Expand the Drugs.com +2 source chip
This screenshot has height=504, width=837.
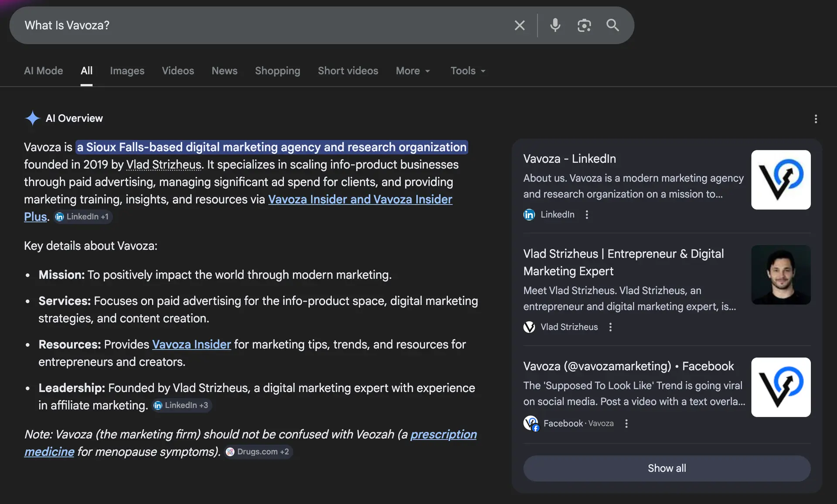(x=258, y=452)
